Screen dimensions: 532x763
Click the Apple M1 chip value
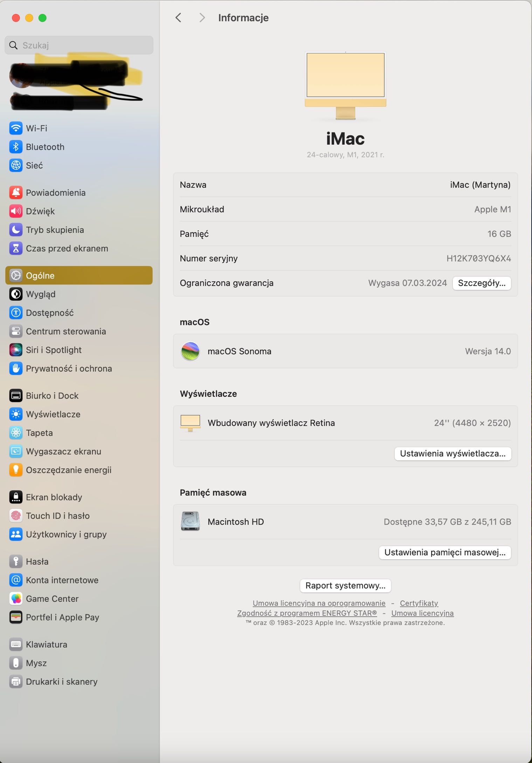click(492, 209)
